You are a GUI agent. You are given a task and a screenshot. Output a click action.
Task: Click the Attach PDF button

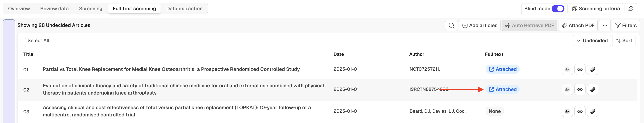coord(578,26)
